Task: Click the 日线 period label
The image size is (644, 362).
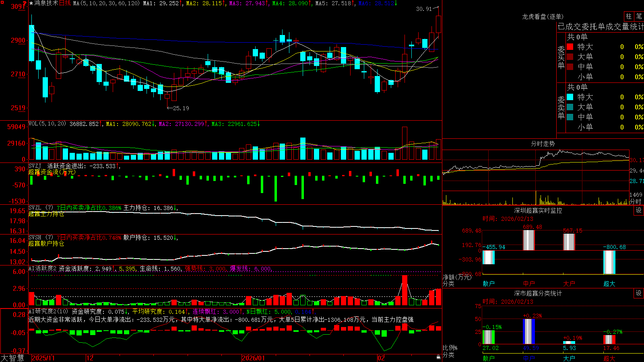Action: [x=65, y=3]
